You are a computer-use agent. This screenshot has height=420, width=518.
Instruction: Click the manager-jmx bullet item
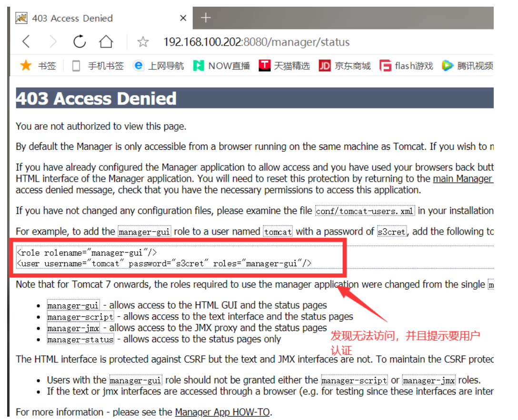(x=187, y=328)
